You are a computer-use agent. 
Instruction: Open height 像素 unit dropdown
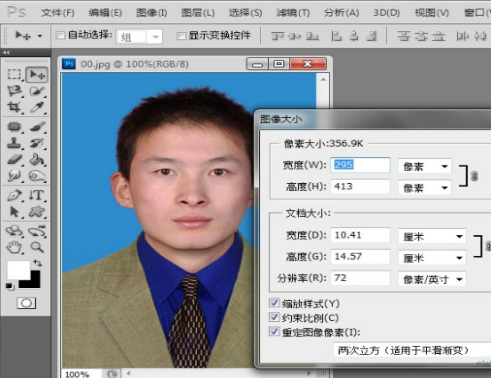tap(424, 188)
